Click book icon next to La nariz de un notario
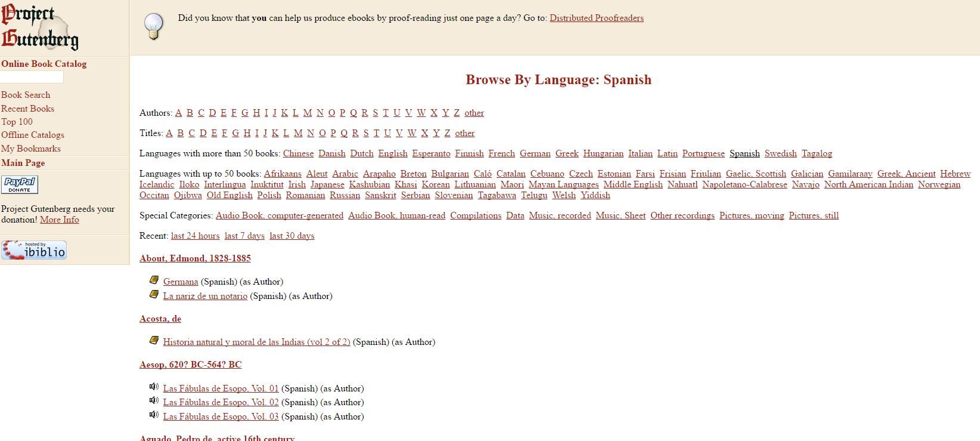Screen dimensions: 980x441 154,294
